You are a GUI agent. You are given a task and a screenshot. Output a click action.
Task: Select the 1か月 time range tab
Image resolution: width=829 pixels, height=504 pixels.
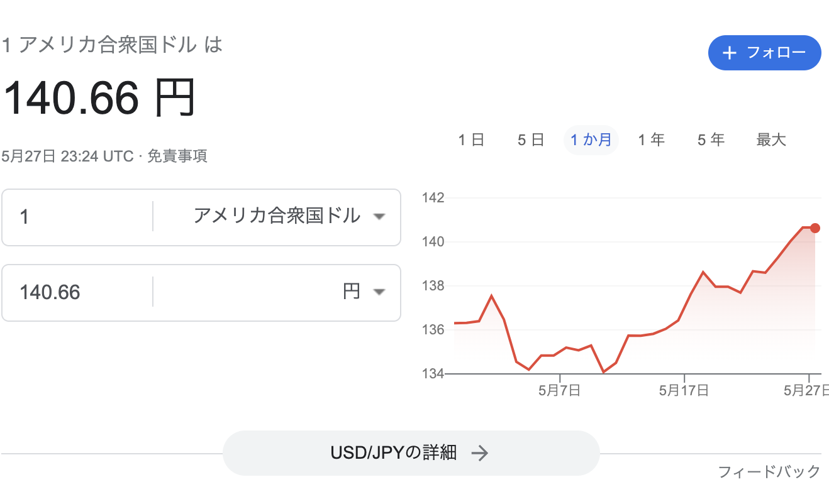coord(591,140)
